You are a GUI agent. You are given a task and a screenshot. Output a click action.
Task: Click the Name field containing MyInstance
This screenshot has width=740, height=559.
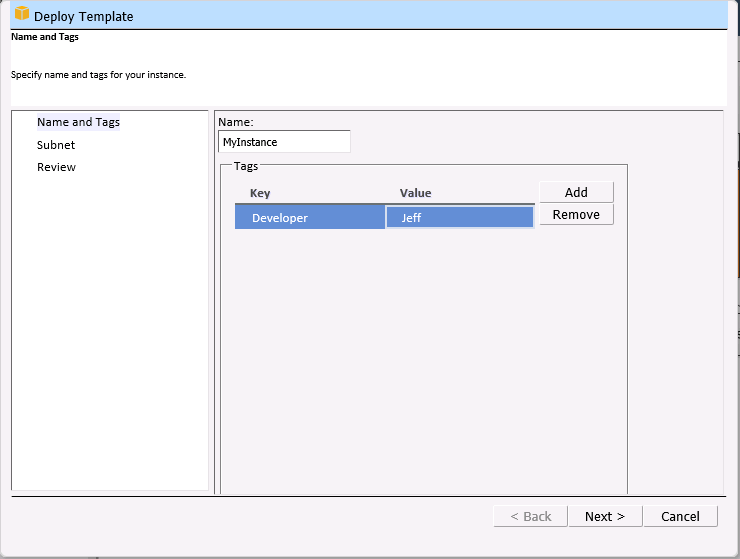click(284, 142)
